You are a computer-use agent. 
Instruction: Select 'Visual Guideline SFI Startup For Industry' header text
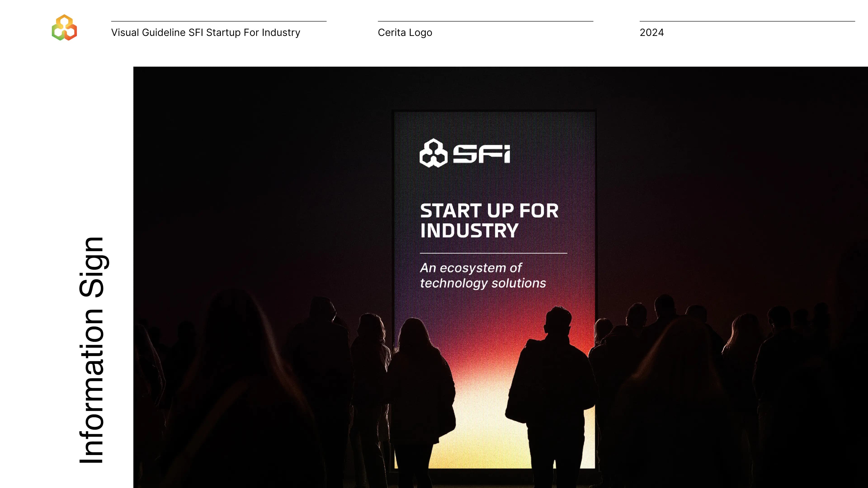point(205,32)
